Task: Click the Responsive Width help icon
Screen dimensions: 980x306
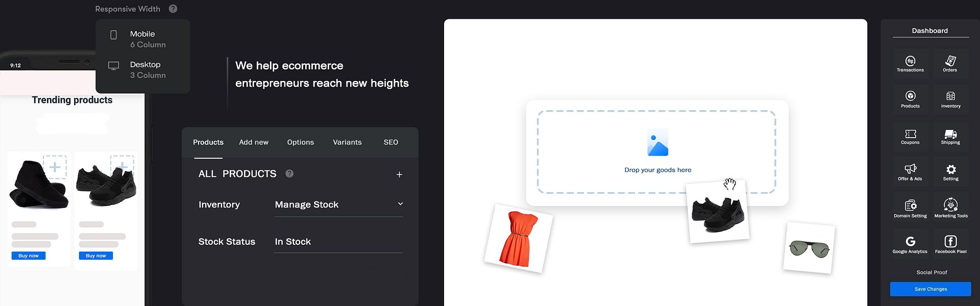Action: (173, 9)
